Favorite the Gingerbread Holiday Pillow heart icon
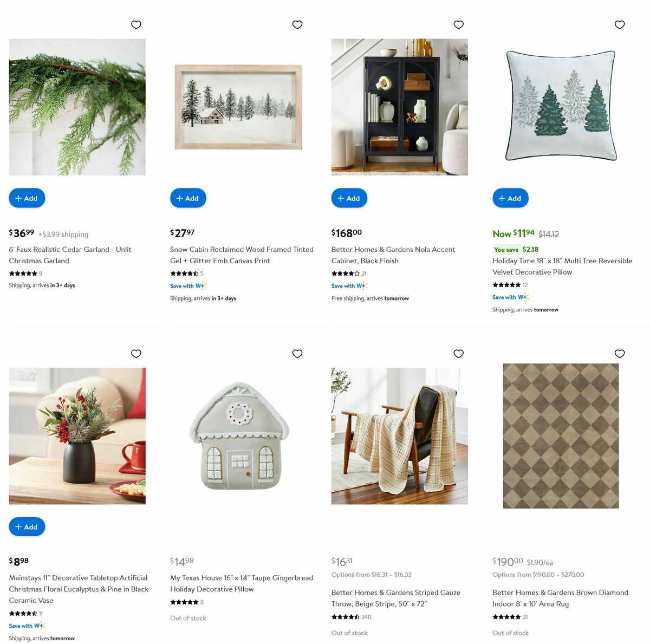This screenshot has width=650, height=644. 297,354
